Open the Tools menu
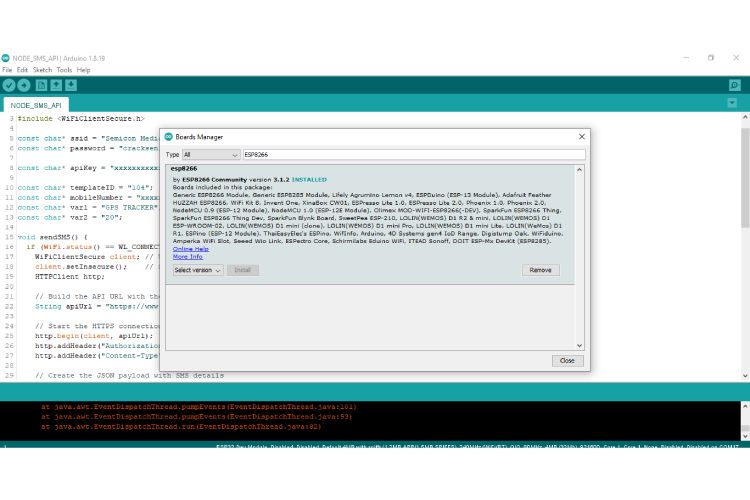This screenshot has width=750, height=500. pos(64,70)
